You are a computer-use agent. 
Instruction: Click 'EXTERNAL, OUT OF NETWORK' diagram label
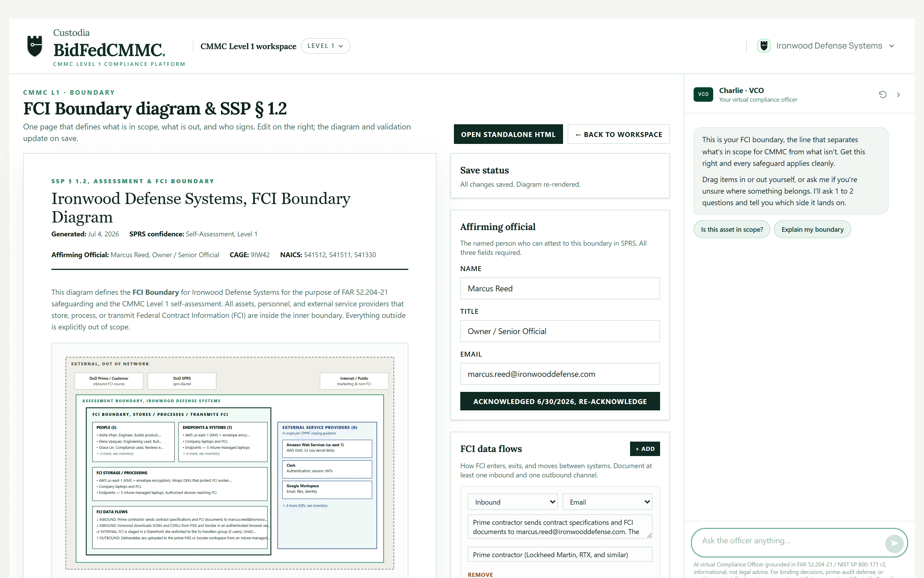110,364
